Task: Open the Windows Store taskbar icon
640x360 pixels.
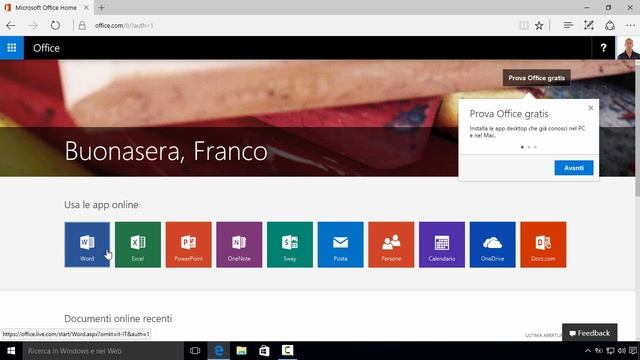Action: coord(264,351)
